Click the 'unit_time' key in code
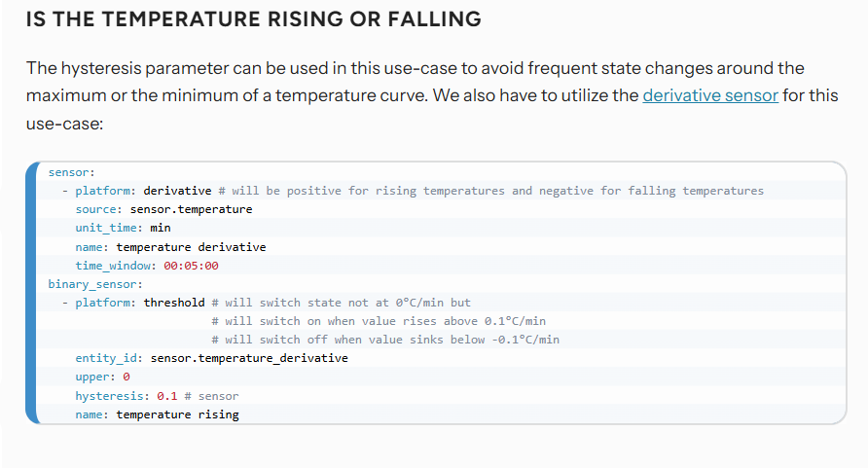Viewport: 868px width, 468px height. [x=106, y=228]
